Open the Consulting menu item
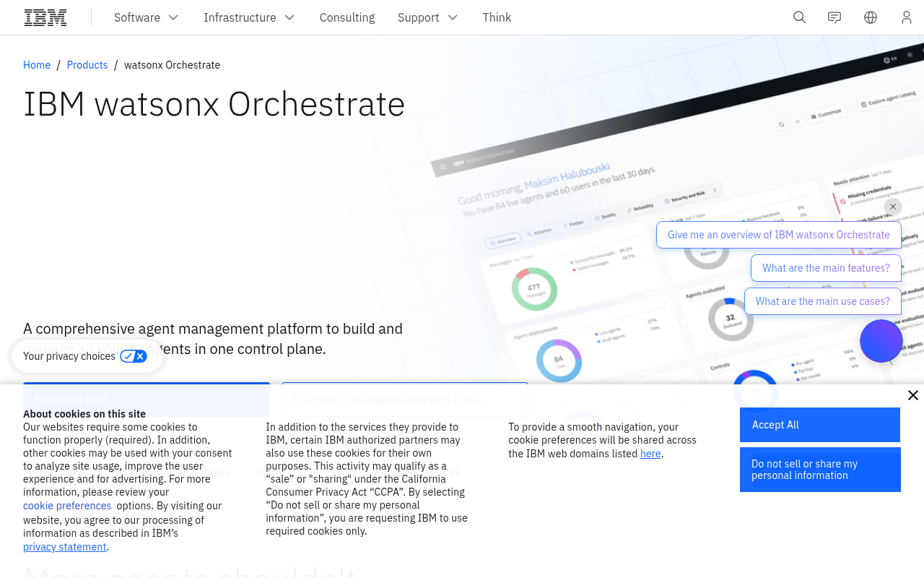This screenshot has height=578, width=924. point(347,17)
